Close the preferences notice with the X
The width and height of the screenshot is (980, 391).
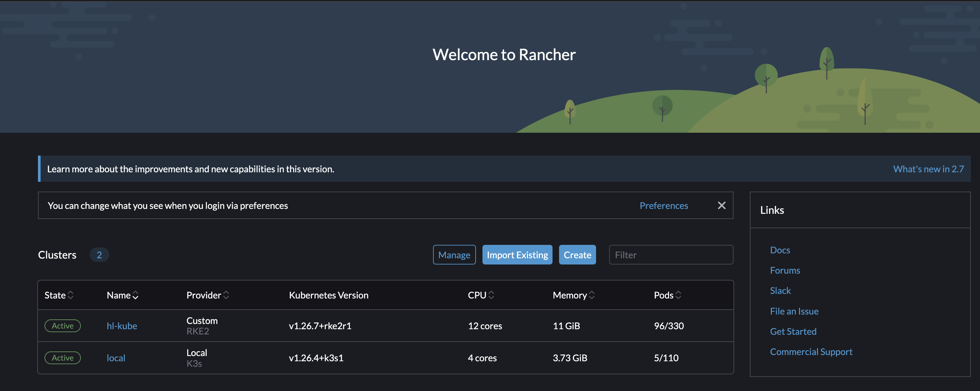721,206
